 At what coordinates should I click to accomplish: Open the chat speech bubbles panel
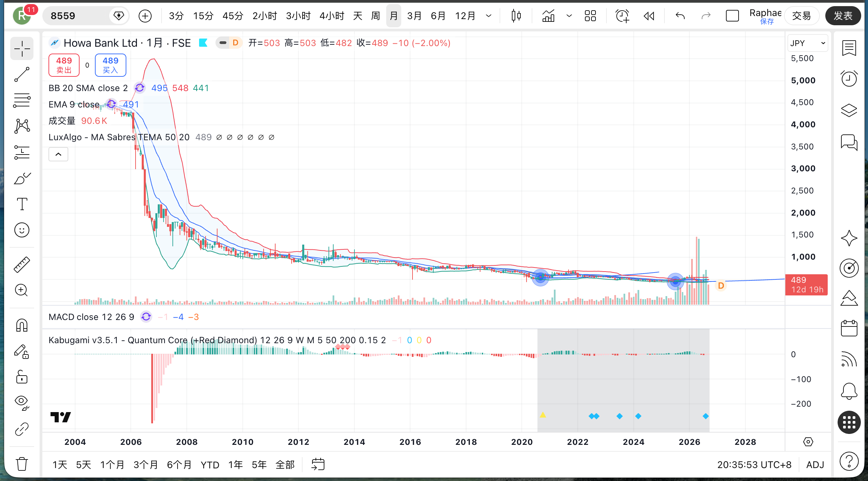click(x=849, y=142)
